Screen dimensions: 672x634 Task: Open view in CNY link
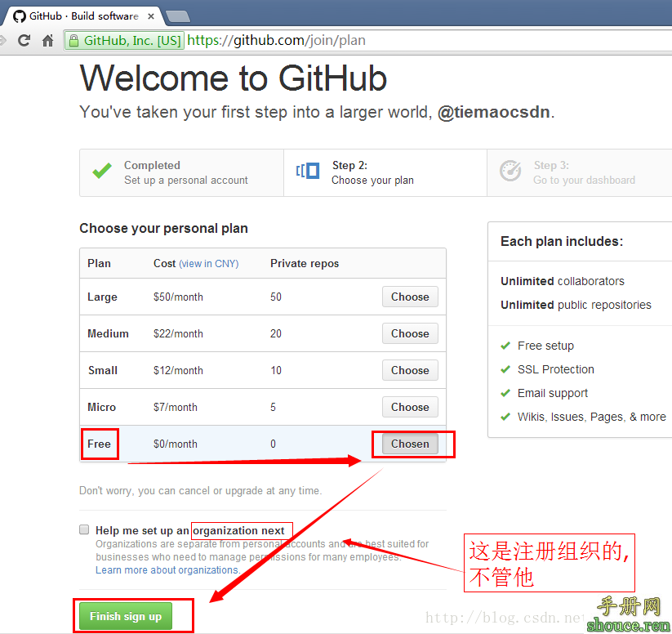point(209,263)
